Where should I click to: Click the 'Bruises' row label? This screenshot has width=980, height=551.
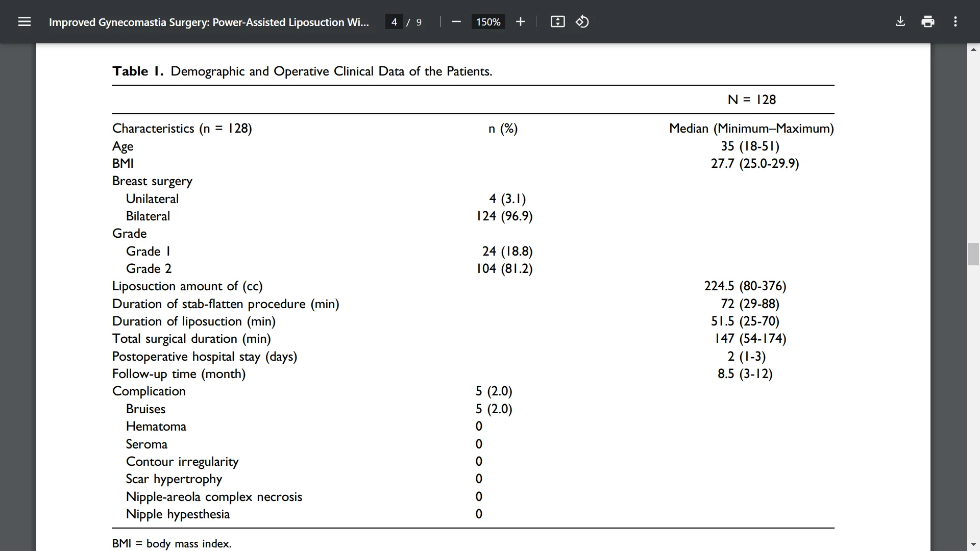[145, 409]
